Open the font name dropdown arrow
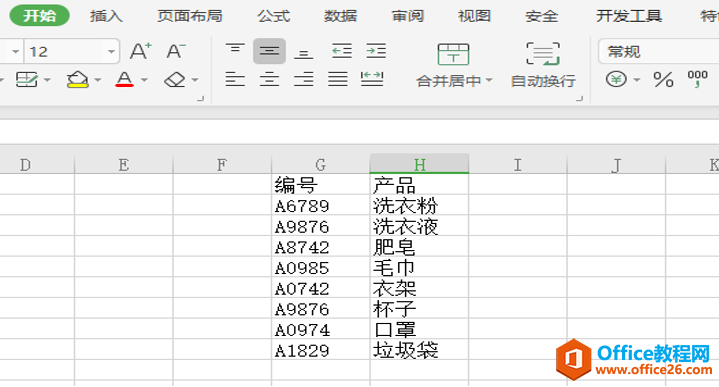This screenshot has width=719, height=387. coord(15,51)
